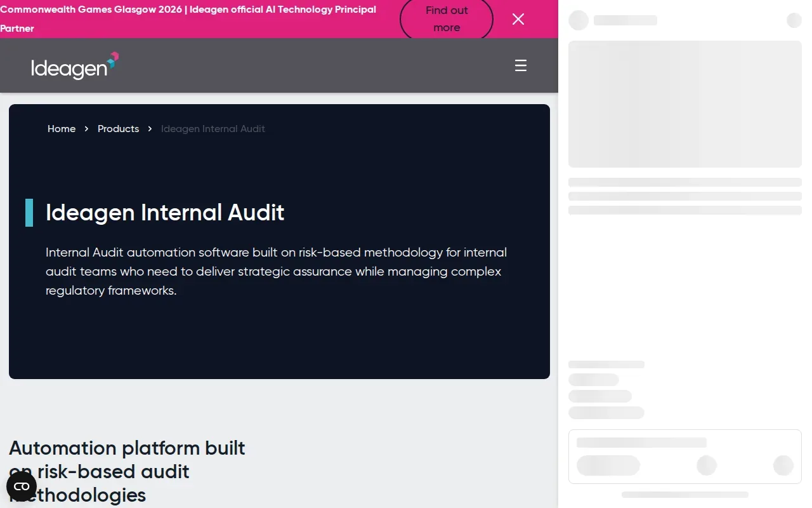Screen dimensions: 812x508
Task: Click the Find out more button
Action: pyautogui.click(x=447, y=19)
